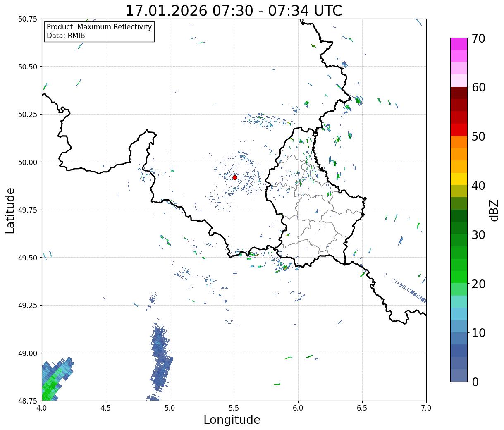This screenshot has height=430, width=504.
Task: Click the 60 tick label on the colorbar
Action: coord(478,87)
